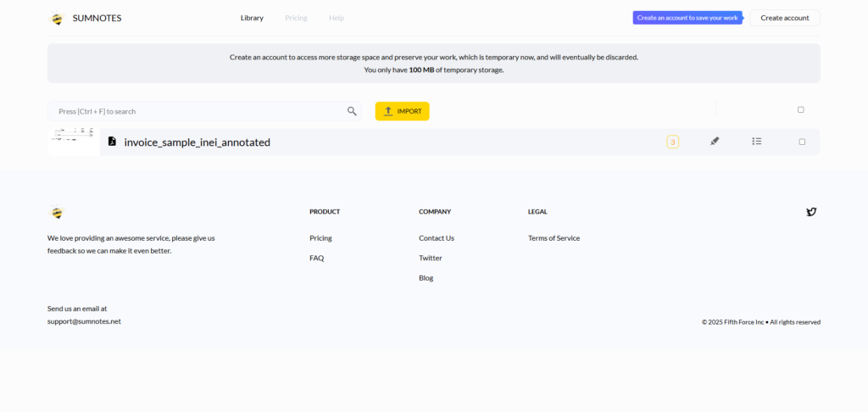Click the annotation count badge showing 3
The image size is (868, 412).
coord(672,142)
